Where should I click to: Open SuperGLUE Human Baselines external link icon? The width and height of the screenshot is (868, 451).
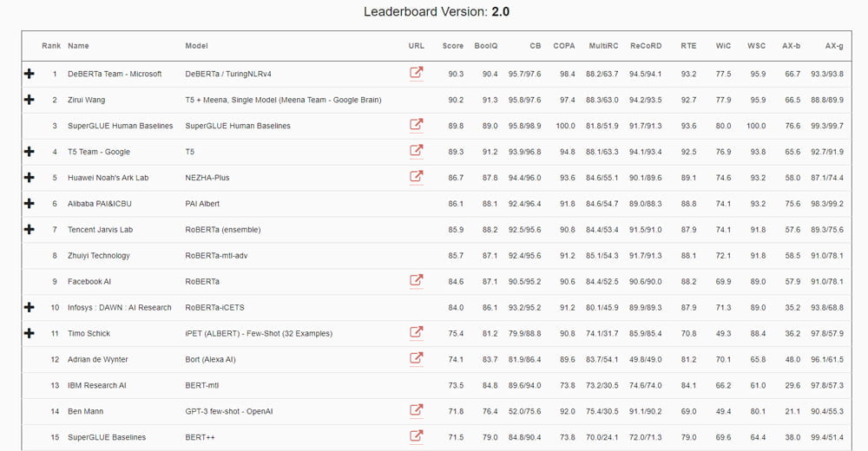pyautogui.click(x=417, y=126)
